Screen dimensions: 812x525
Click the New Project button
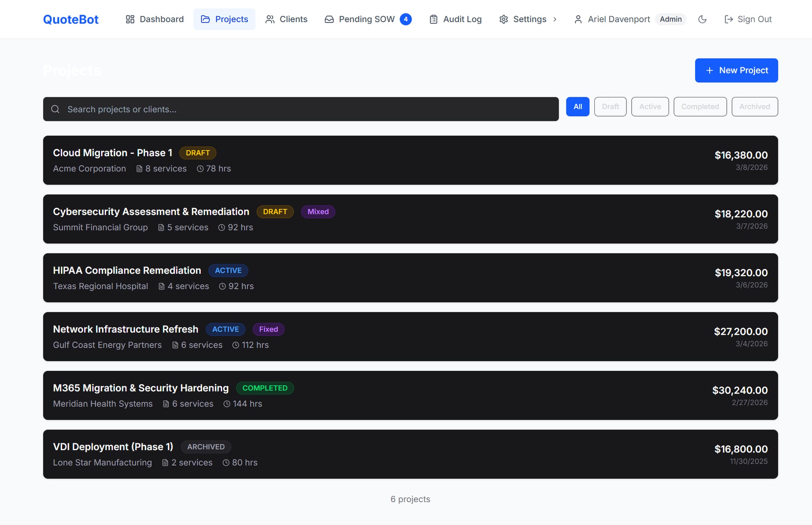click(736, 70)
